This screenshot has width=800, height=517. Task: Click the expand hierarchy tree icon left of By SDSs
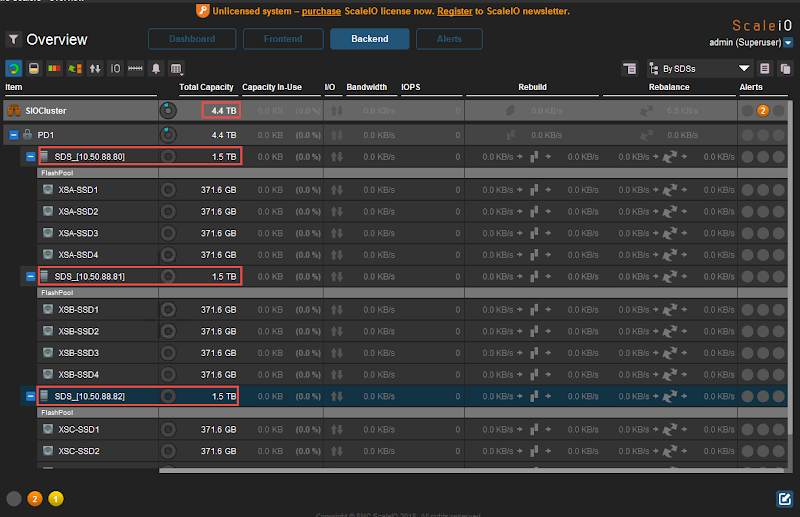point(630,68)
